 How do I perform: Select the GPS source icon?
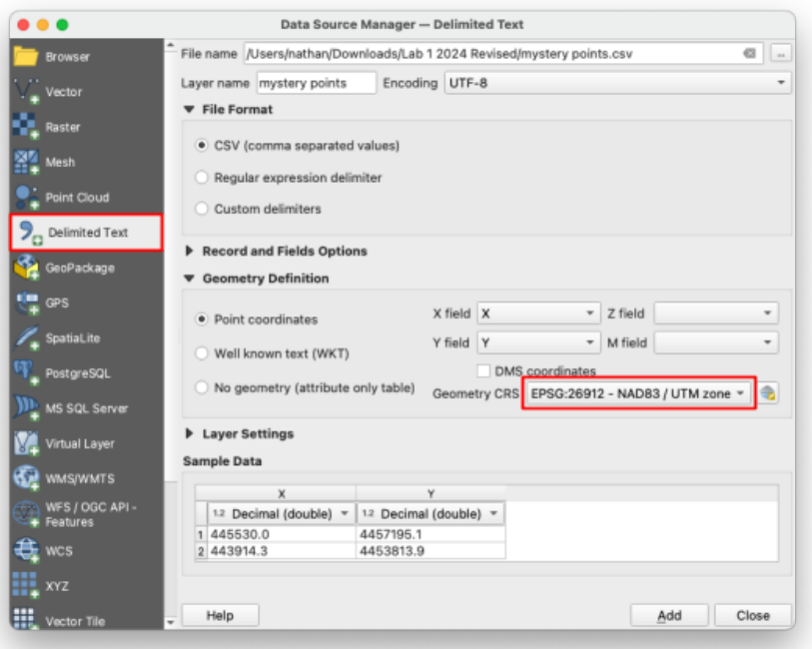(x=26, y=303)
